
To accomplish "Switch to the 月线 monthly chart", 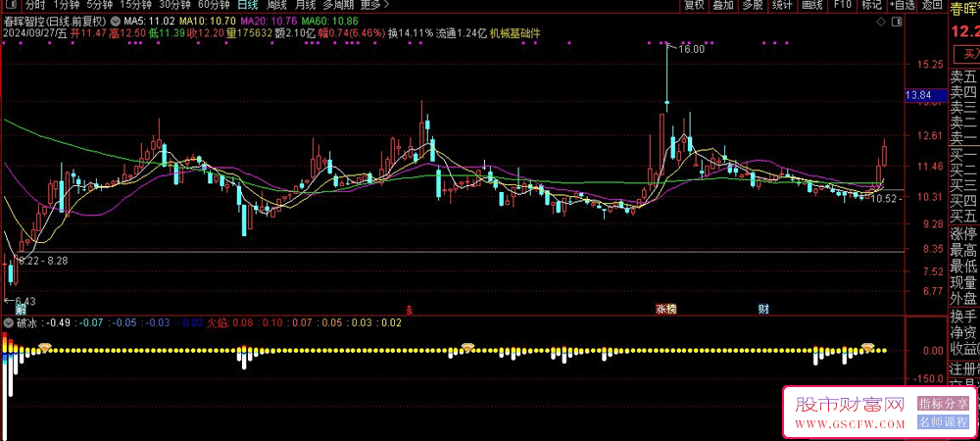I will pyautogui.click(x=305, y=5).
